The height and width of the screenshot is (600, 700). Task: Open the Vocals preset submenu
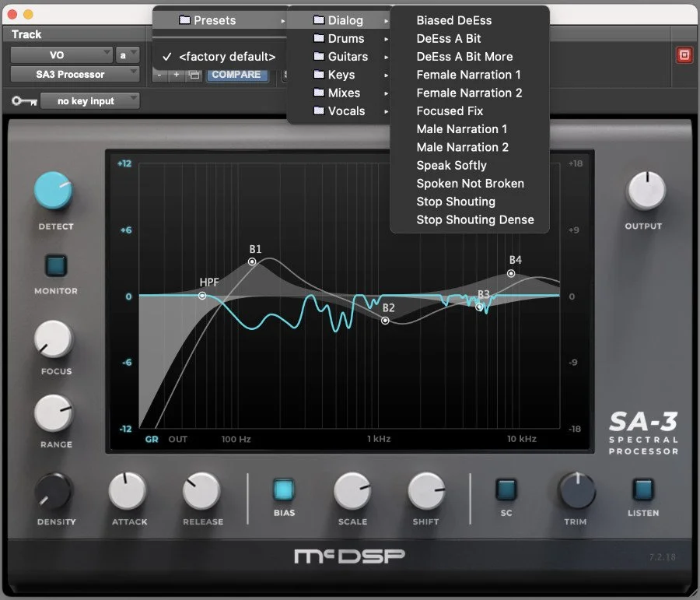346,111
